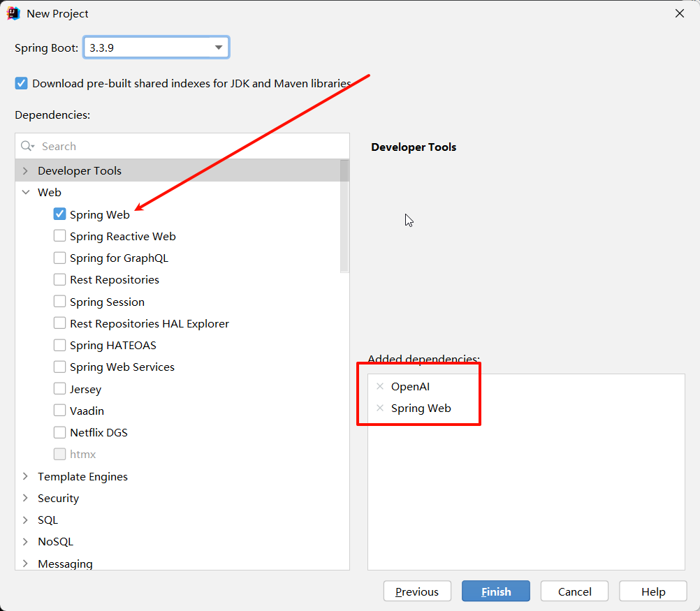Tick the Rest Repositories checkbox

[x=59, y=279]
